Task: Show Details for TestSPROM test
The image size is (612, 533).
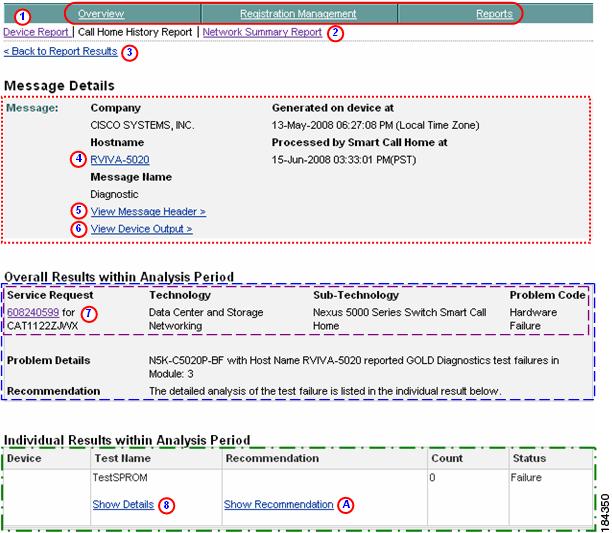Action: [123, 505]
